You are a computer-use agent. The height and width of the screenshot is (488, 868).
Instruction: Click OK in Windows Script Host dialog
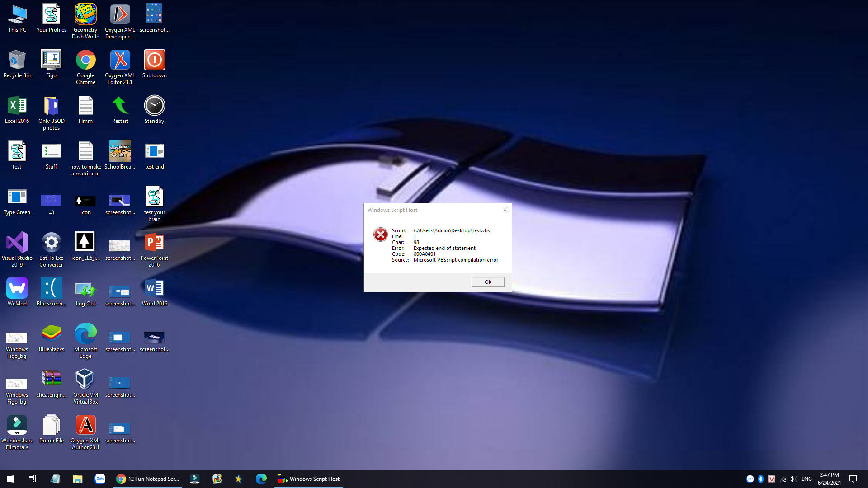[488, 282]
